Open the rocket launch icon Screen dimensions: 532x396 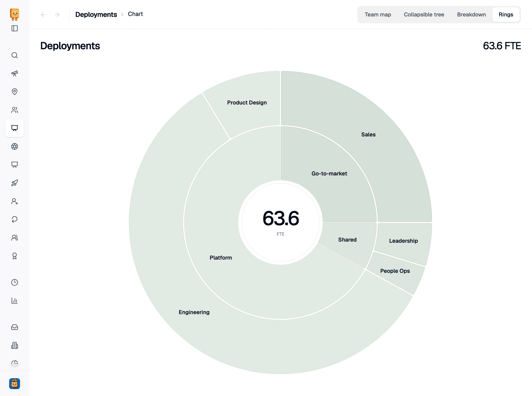[x=15, y=183]
